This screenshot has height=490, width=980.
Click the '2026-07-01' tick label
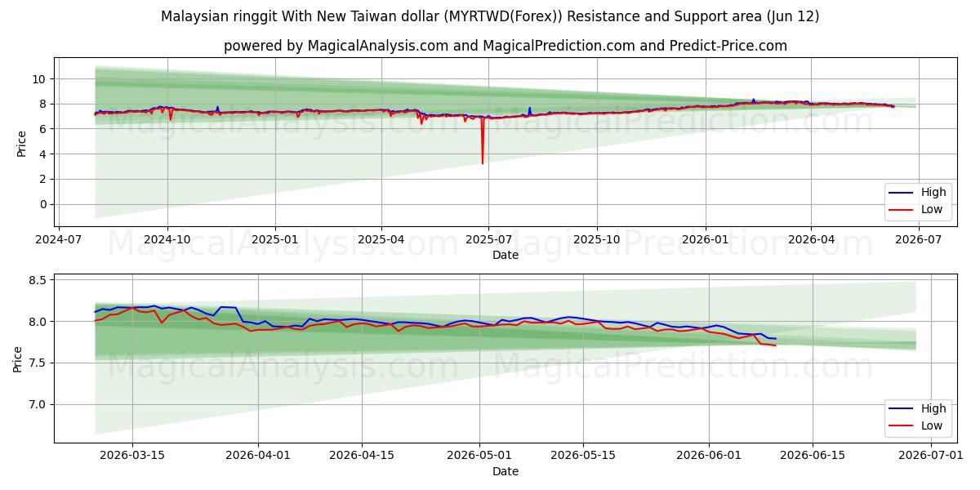(x=931, y=457)
